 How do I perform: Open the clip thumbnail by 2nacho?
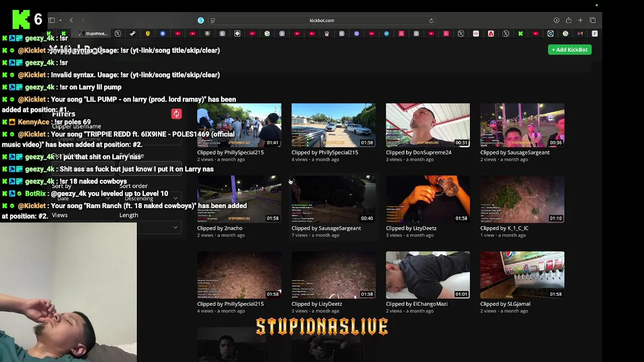pyautogui.click(x=239, y=199)
